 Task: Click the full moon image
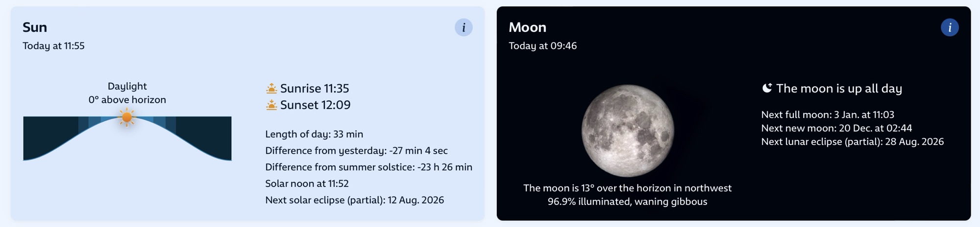[x=628, y=131]
